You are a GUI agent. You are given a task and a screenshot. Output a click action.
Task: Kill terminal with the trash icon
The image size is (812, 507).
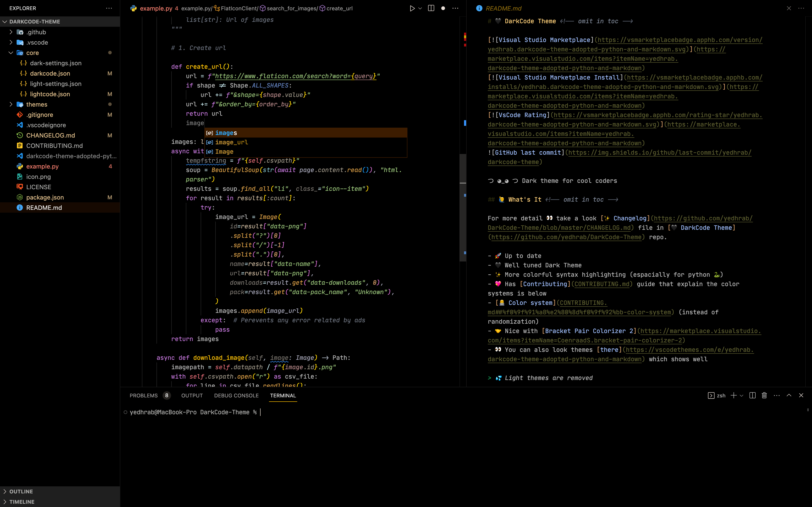(x=764, y=395)
